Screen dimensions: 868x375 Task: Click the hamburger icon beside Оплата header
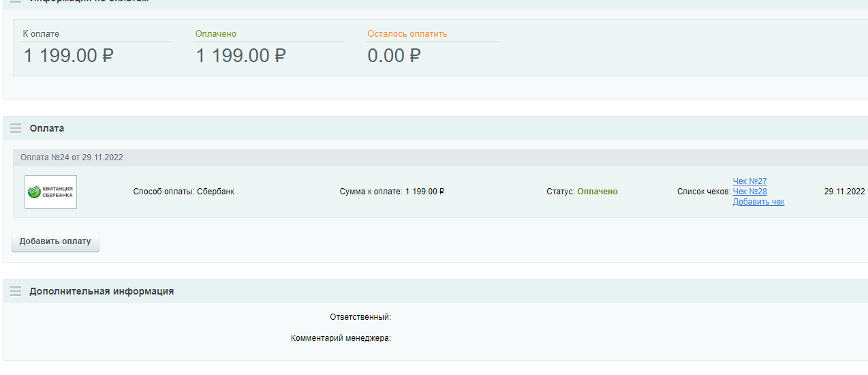tap(16, 128)
